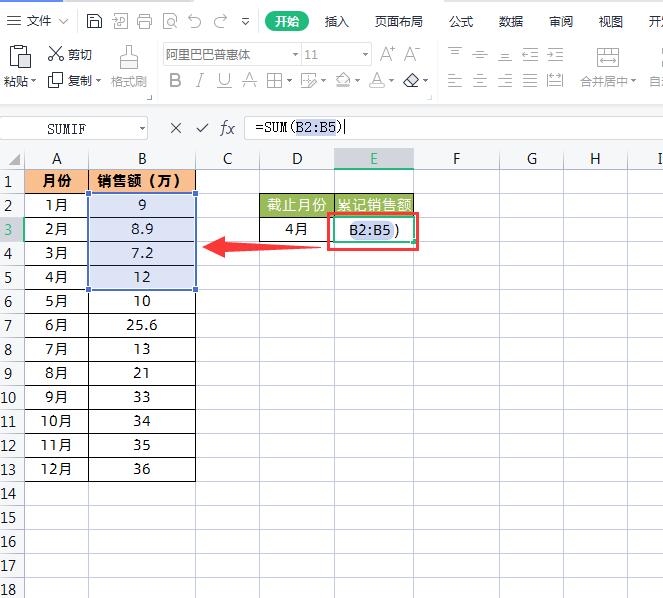Toggle italic formatting
The height and width of the screenshot is (598, 663).
click(x=200, y=80)
